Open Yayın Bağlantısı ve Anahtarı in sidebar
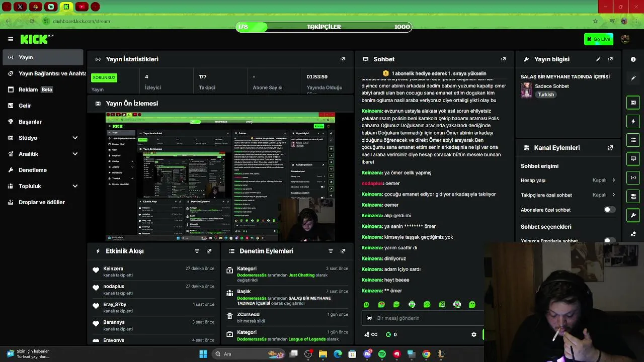This screenshot has width=644, height=362. [43, 73]
